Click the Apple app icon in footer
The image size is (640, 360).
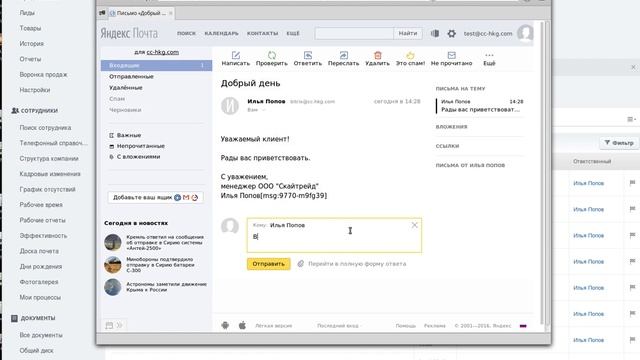point(242,325)
